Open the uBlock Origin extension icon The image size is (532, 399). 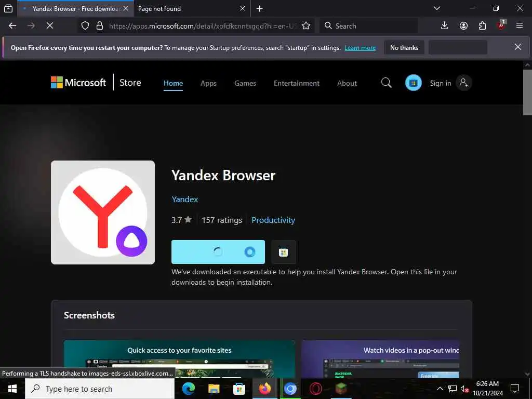click(x=501, y=26)
